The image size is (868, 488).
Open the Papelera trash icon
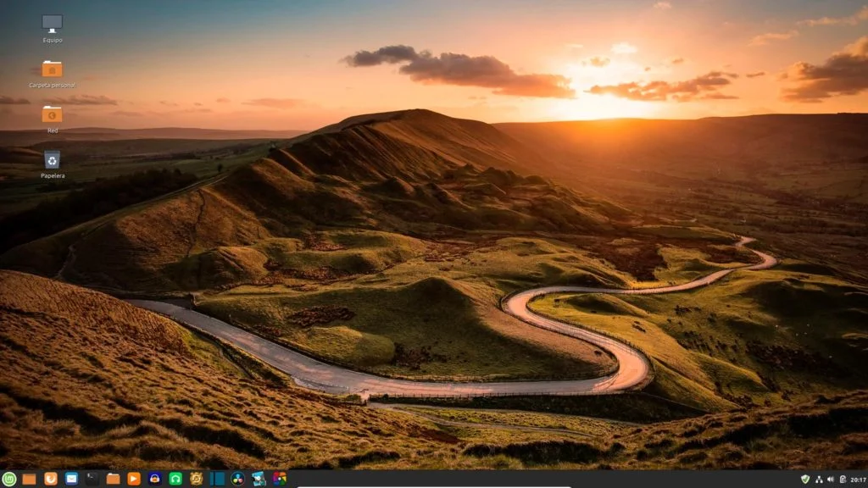click(52, 160)
